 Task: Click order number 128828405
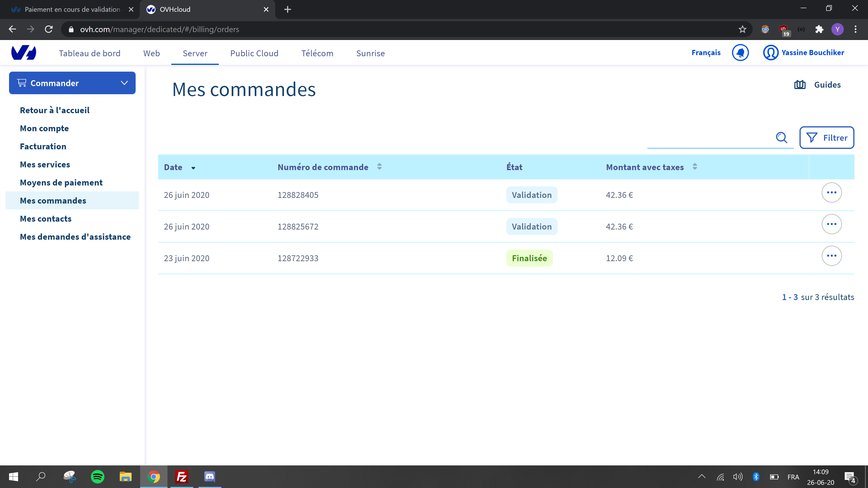point(298,195)
